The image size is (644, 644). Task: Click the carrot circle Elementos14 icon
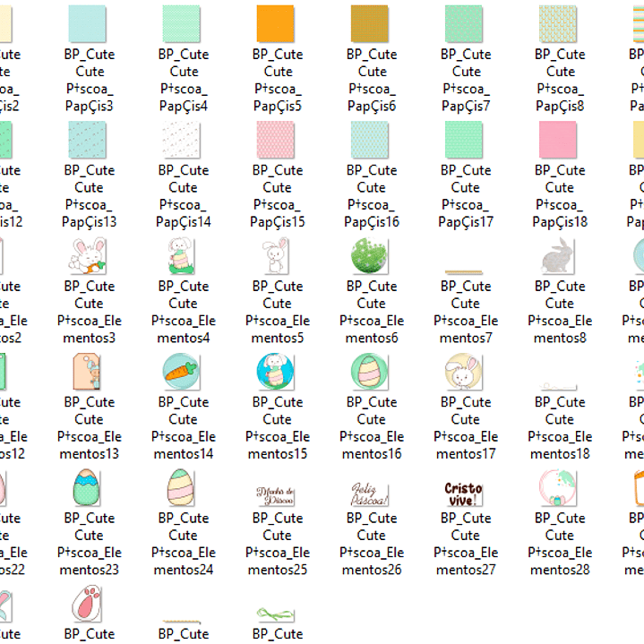coord(183,371)
